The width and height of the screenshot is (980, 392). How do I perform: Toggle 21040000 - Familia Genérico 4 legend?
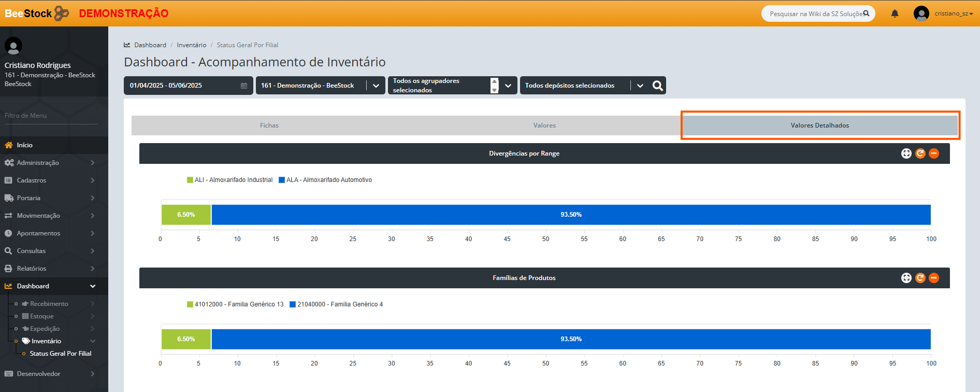pyautogui.click(x=336, y=304)
